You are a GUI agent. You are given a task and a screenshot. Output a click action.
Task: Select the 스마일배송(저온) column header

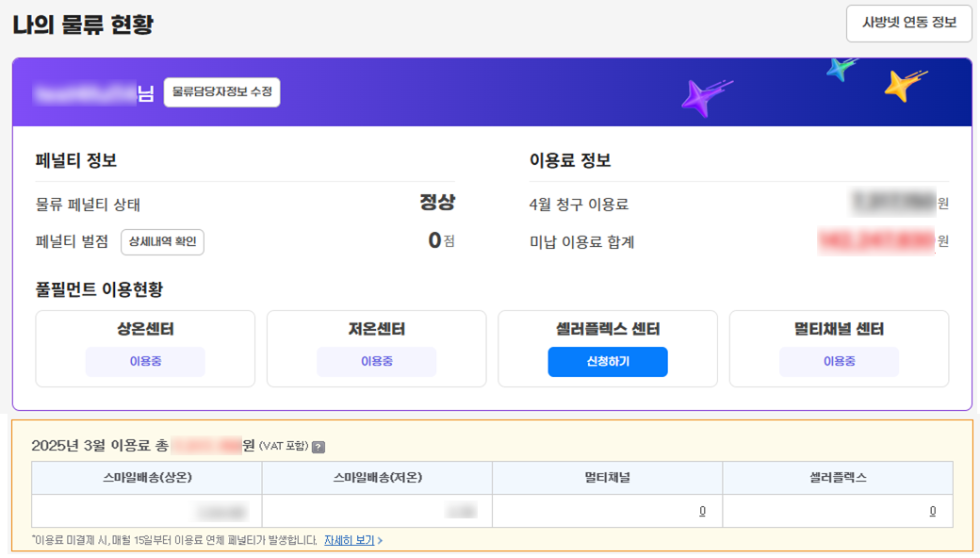tap(377, 478)
